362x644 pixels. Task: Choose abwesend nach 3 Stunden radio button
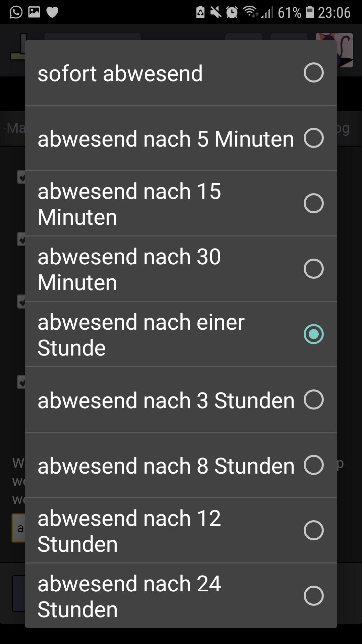click(x=313, y=399)
